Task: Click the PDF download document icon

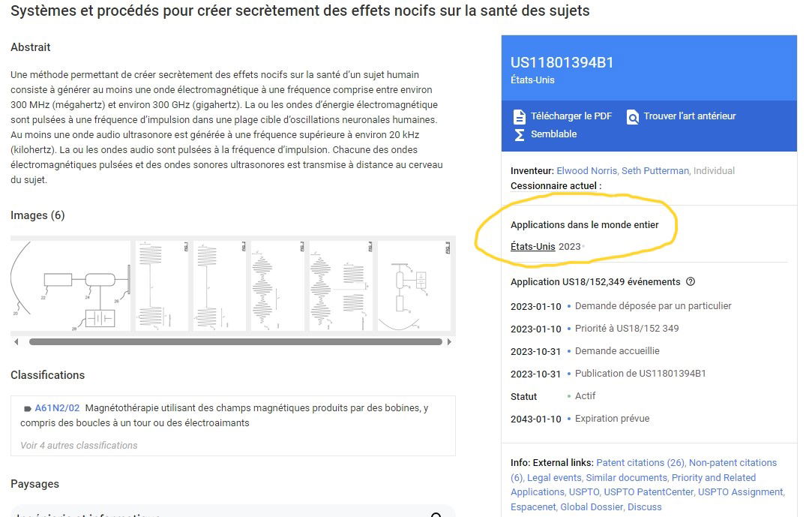Action: click(519, 116)
